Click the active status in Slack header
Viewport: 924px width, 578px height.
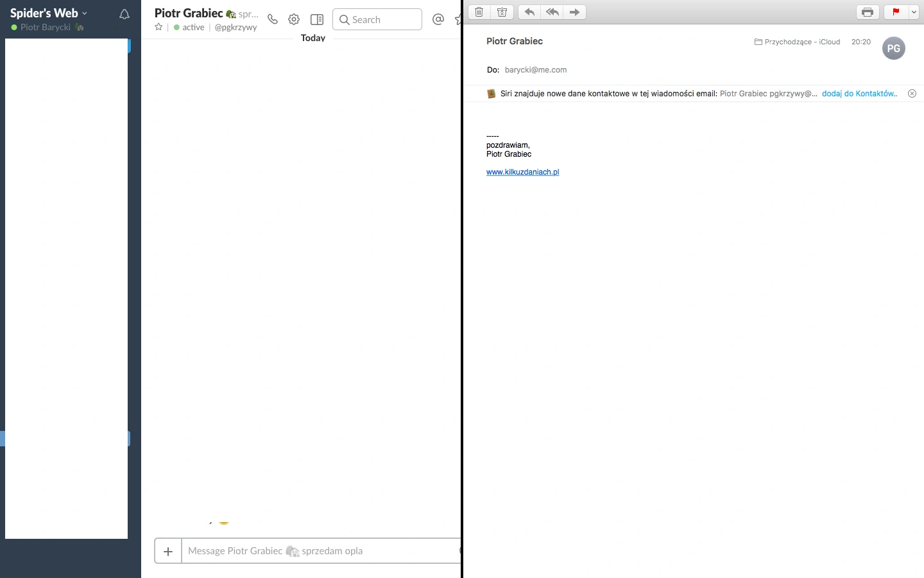[x=189, y=28]
